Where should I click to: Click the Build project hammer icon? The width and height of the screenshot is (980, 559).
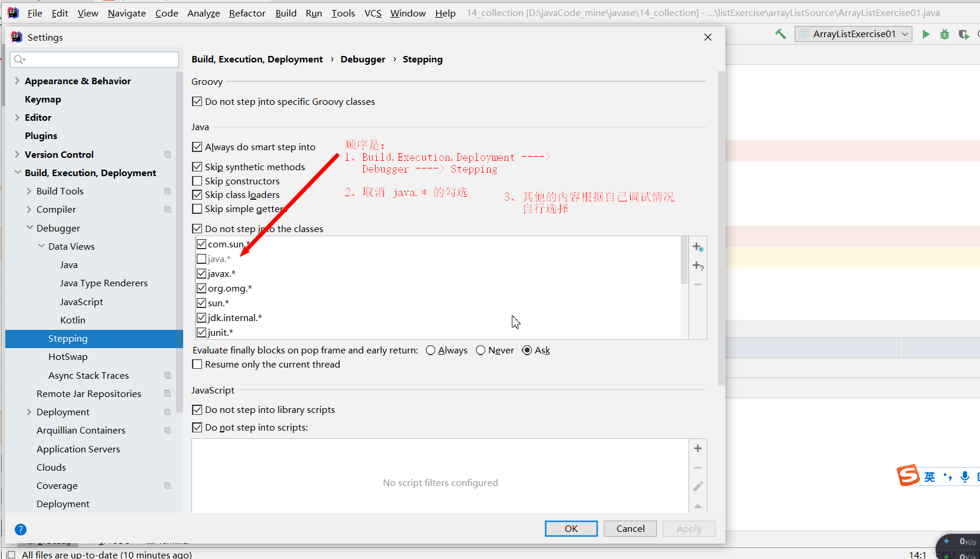(780, 34)
